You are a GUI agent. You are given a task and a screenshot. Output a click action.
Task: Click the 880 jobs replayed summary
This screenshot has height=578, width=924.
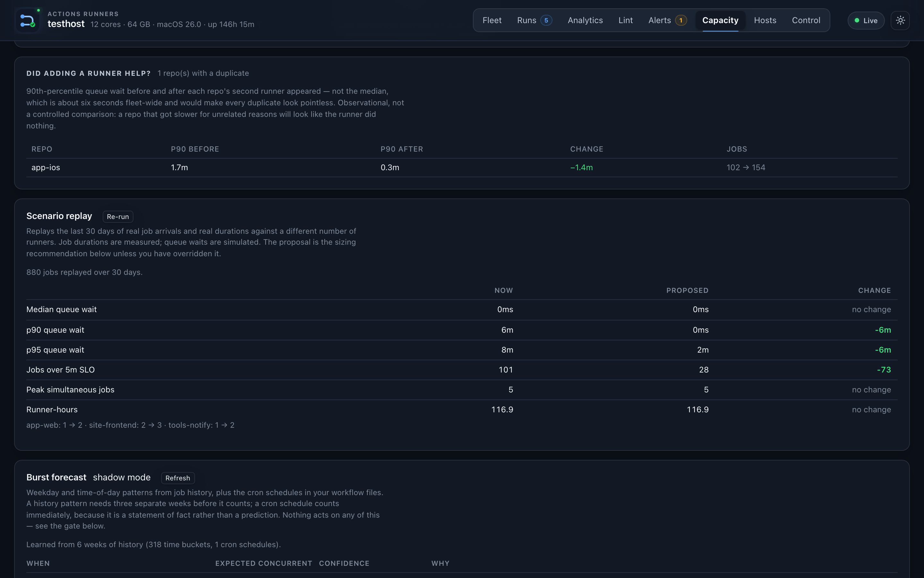point(84,273)
